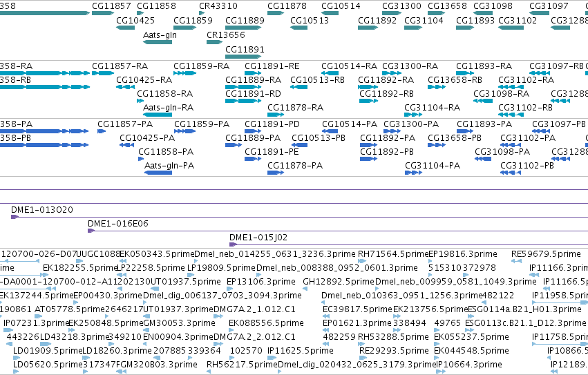The height and width of the screenshot is (375, 588).
Task: Click the CG11878-PA protein label
Action: pyautogui.click(x=295, y=166)
